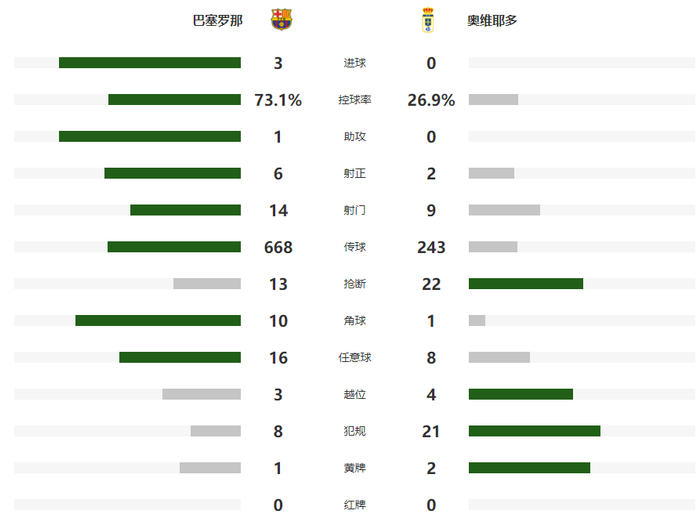Click the 越位 stat label

pyautogui.click(x=354, y=395)
